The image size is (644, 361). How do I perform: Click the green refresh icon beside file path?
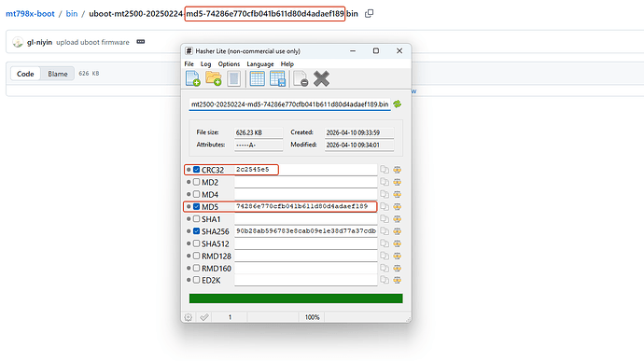tap(398, 104)
